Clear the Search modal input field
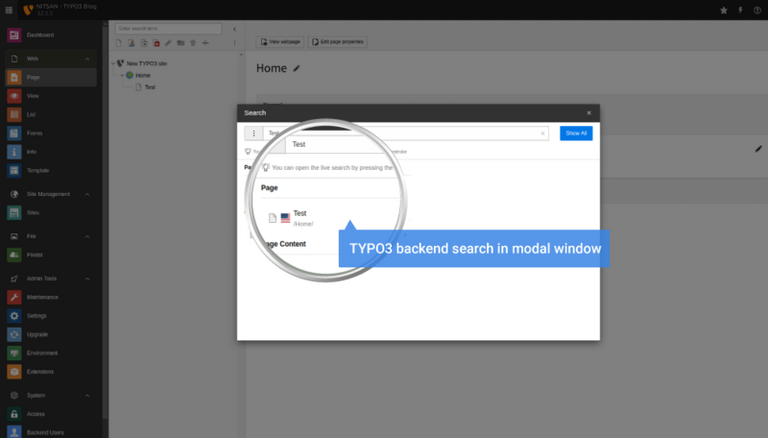The height and width of the screenshot is (438, 768). pyautogui.click(x=542, y=133)
